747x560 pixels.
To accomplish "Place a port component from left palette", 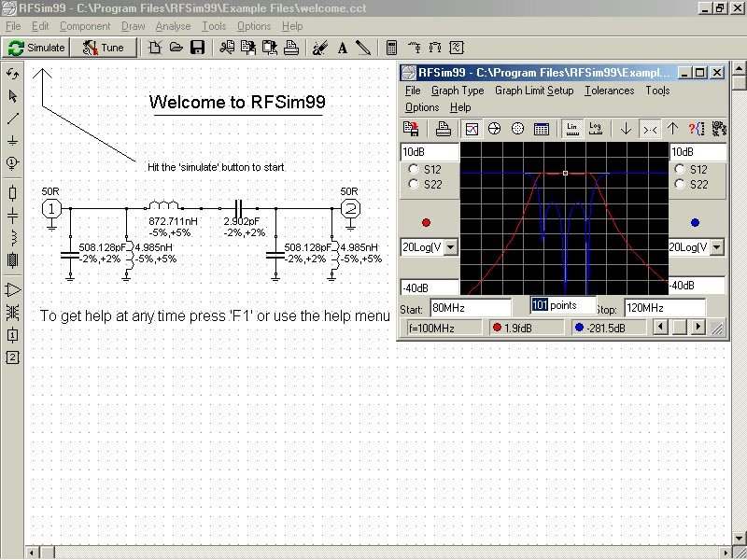I will [13, 162].
